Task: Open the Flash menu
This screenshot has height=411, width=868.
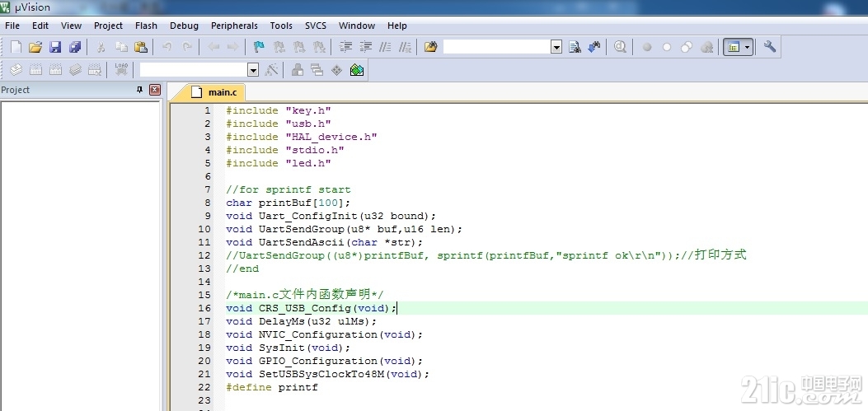Action: (x=146, y=26)
